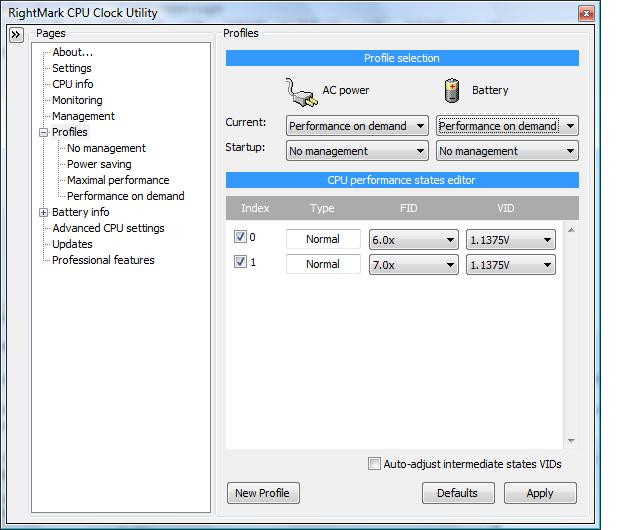This screenshot has width=640, height=530.
Task: Click the CPU performance states editor header
Action: (402, 180)
